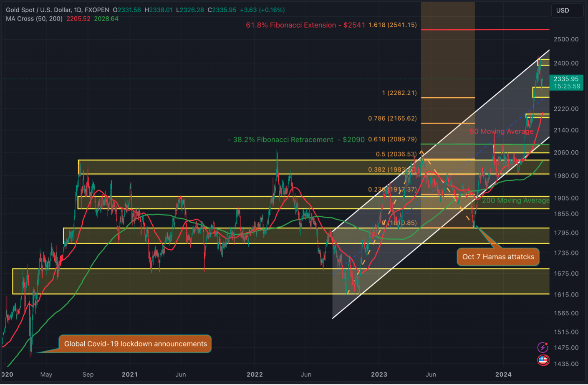Click the MA Cross red value 2205.52
This screenshot has width=588, height=385.
(78, 19)
